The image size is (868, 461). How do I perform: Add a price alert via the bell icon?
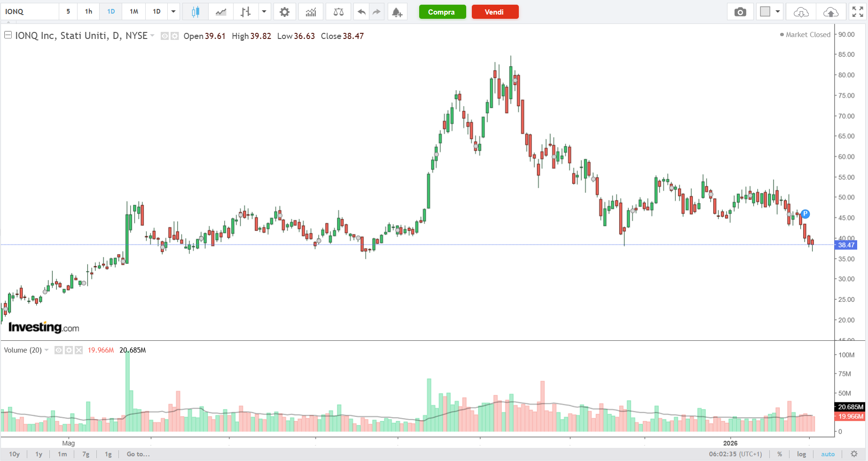397,12
